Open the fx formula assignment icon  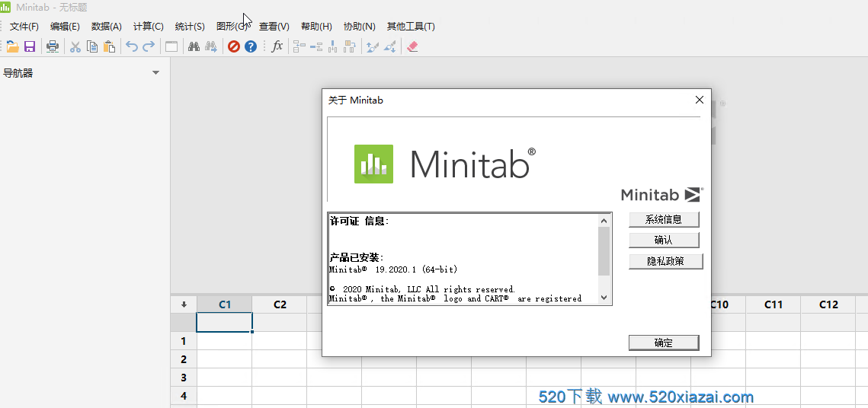277,46
